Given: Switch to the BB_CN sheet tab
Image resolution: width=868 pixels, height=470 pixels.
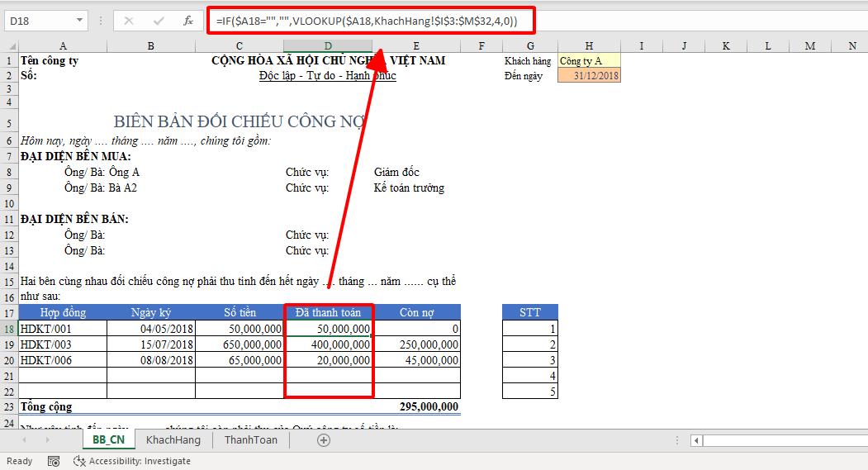Looking at the screenshot, I should [x=108, y=439].
